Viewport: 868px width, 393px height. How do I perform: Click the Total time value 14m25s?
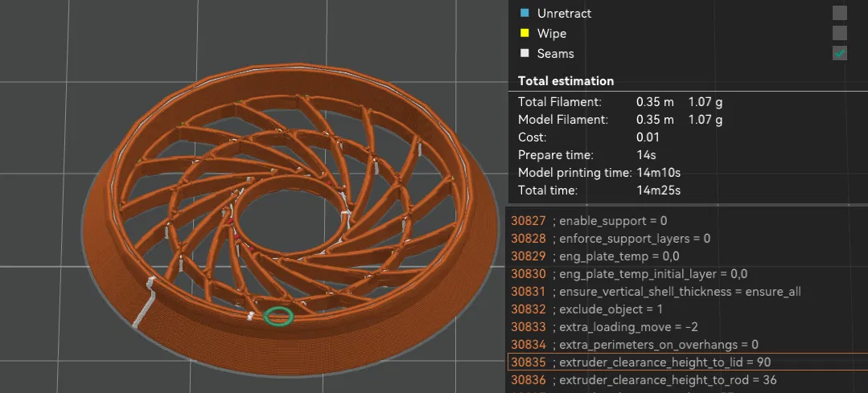pos(658,190)
